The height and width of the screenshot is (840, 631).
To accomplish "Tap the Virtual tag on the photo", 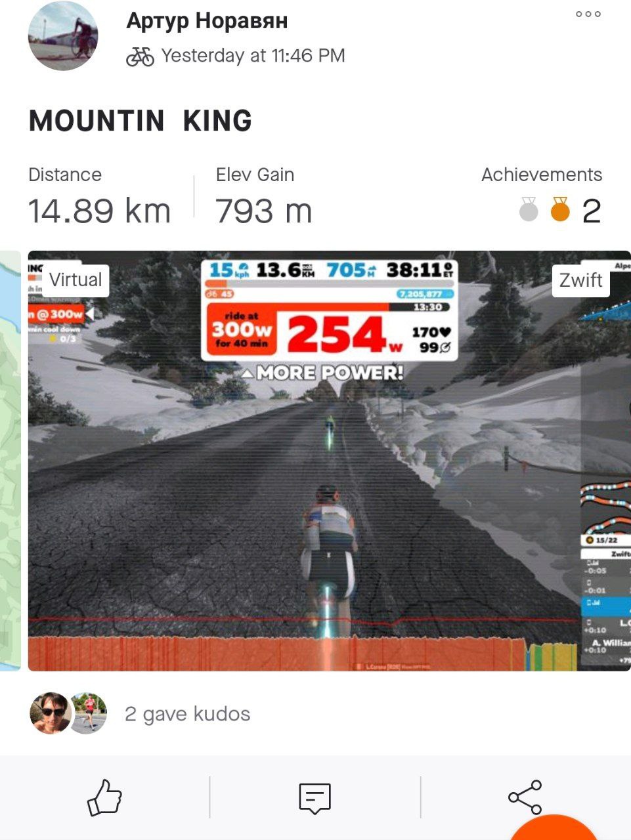I will (76, 280).
